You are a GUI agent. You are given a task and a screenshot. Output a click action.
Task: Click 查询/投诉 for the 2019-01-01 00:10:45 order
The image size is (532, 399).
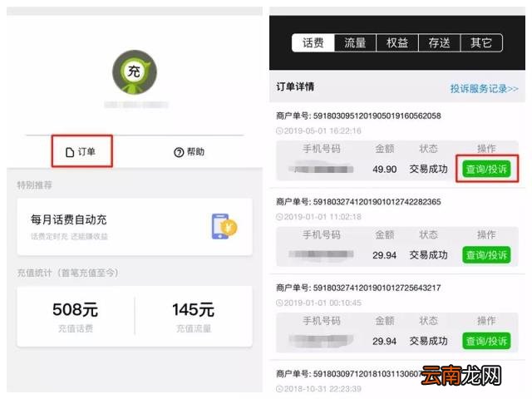click(x=486, y=341)
